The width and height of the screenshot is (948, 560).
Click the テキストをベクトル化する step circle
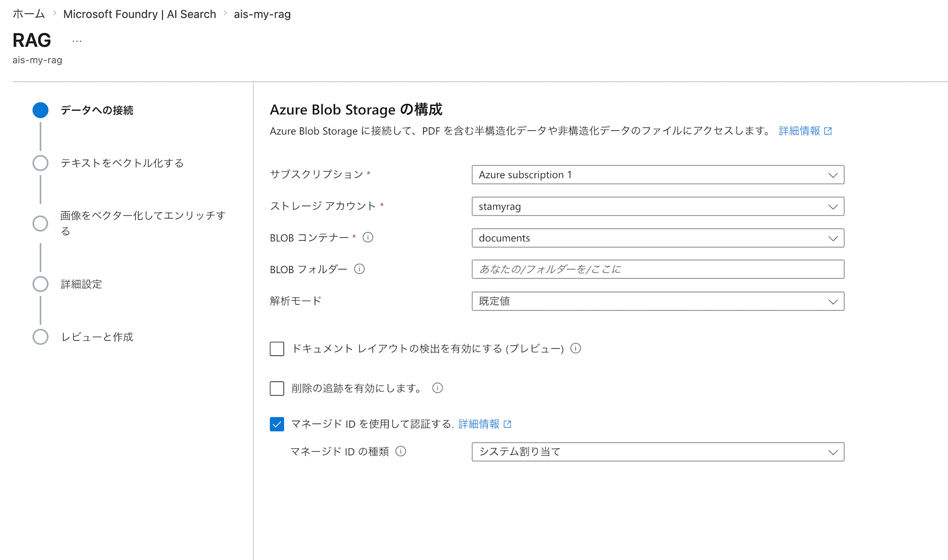tap(40, 163)
